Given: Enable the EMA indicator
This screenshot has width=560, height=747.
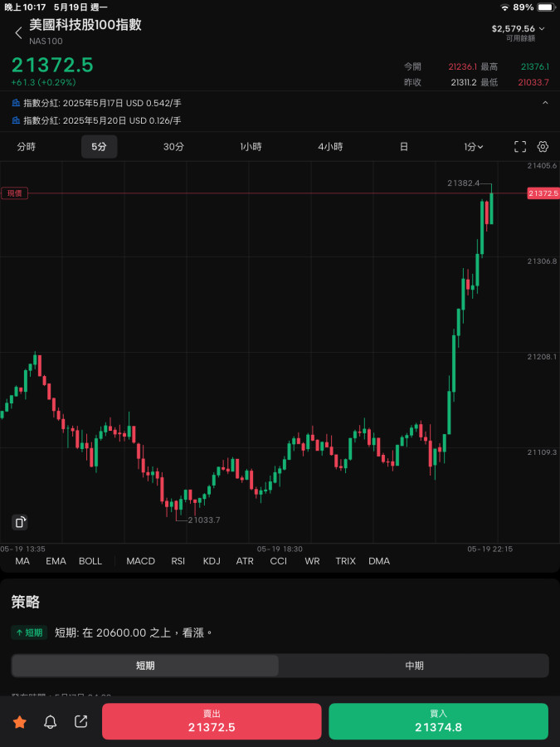Looking at the screenshot, I should 56,561.
